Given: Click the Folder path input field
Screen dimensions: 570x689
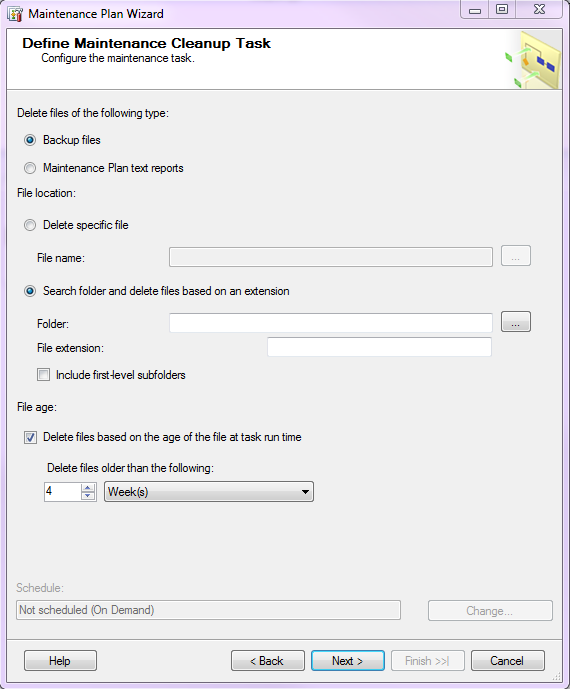Looking at the screenshot, I should pyautogui.click(x=330, y=323).
